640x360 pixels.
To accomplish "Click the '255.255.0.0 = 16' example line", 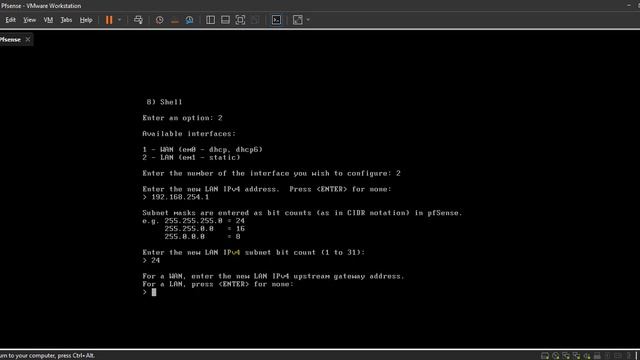I will coord(204,229).
